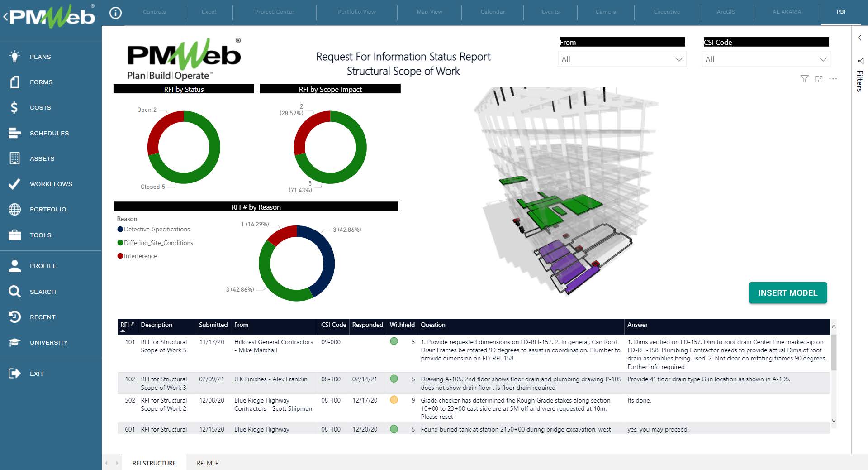Open the Events tab
868x470 pixels.
pyautogui.click(x=550, y=12)
